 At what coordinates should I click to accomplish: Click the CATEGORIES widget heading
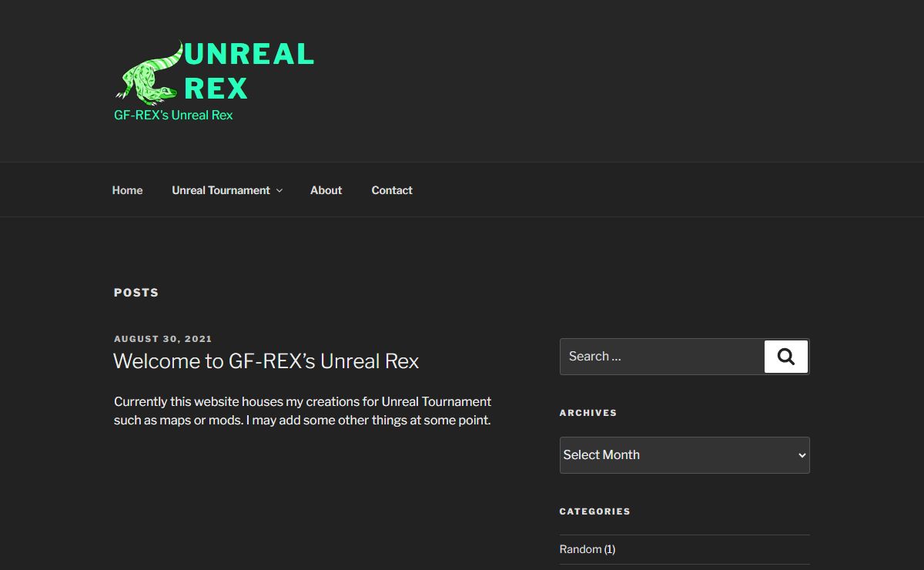click(x=595, y=511)
